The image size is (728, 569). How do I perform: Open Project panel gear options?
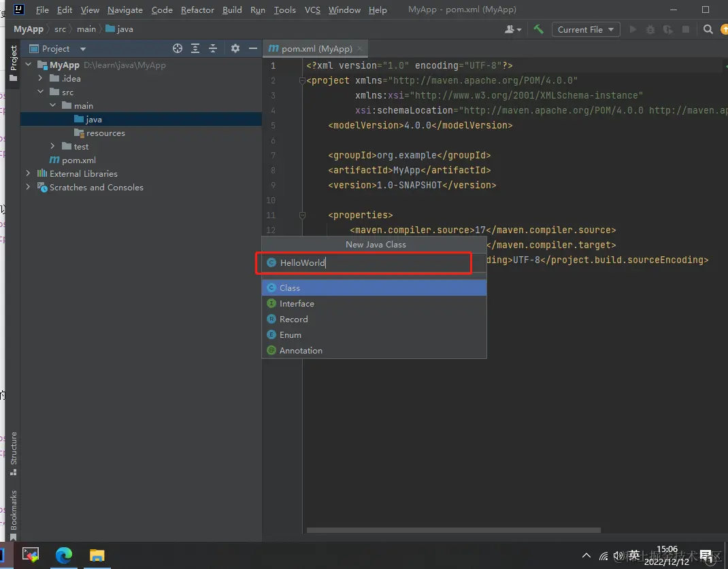[x=235, y=48]
